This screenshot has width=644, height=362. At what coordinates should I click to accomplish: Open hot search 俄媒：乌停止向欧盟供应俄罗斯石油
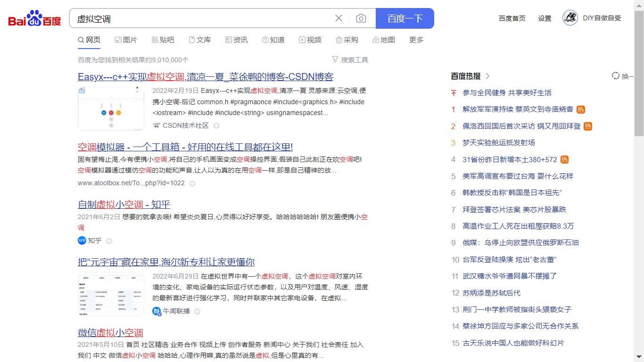(x=520, y=243)
